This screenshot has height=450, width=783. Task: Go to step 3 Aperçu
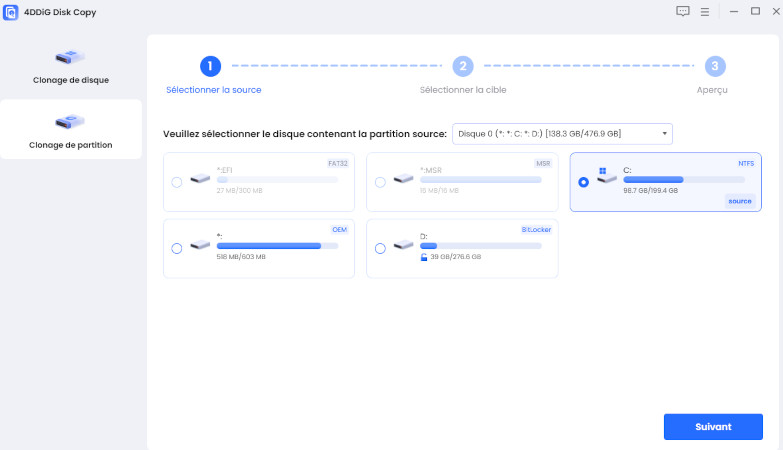[x=714, y=66]
